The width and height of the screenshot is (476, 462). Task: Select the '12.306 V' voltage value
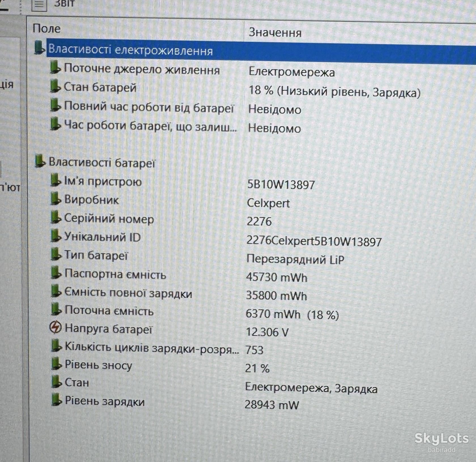[x=267, y=332]
